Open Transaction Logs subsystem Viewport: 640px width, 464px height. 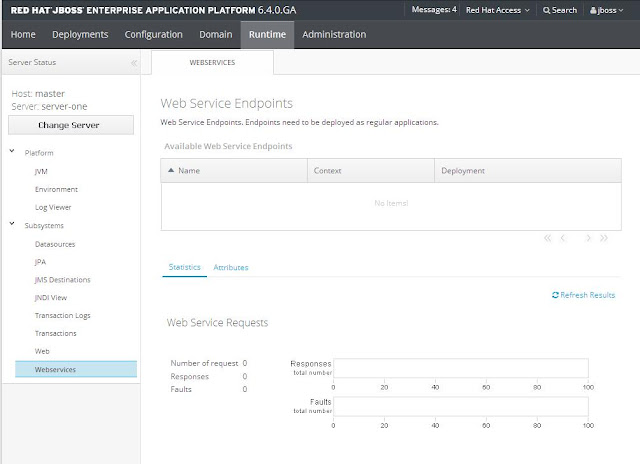[x=62, y=315]
